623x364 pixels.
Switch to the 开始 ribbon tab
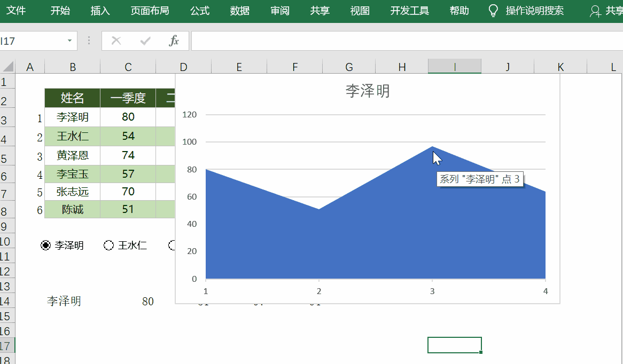pyautogui.click(x=60, y=11)
